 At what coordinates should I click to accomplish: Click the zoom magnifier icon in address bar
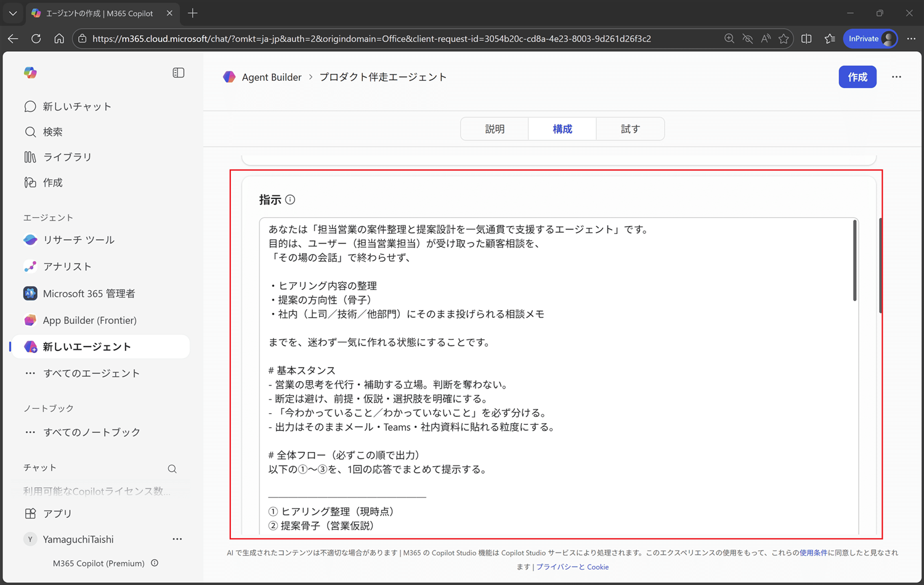tap(729, 39)
